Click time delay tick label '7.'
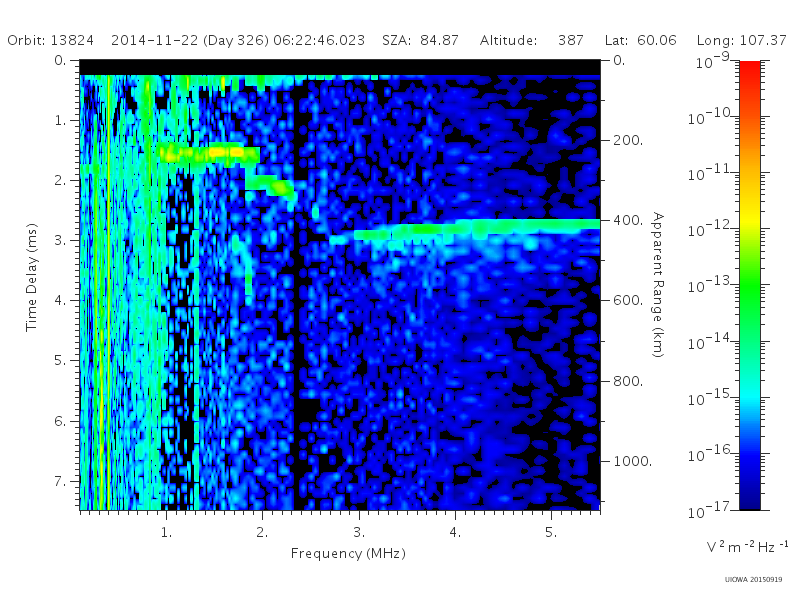800x600 pixels. pos(60,481)
